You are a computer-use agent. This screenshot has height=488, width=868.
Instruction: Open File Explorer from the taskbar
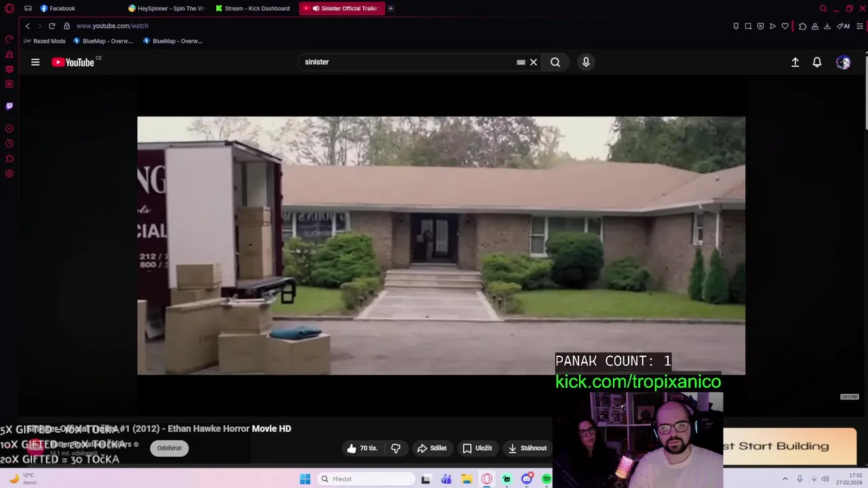click(x=467, y=479)
